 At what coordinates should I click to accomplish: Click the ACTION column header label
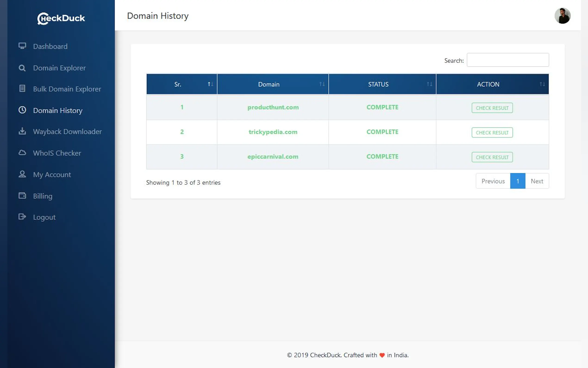488,84
